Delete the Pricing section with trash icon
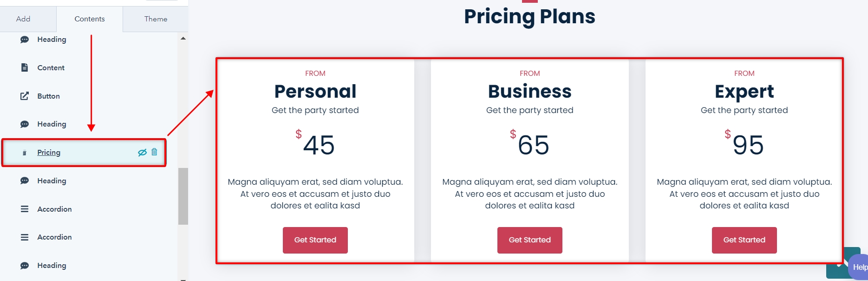This screenshot has width=868, height=281. tap(155, 152)
